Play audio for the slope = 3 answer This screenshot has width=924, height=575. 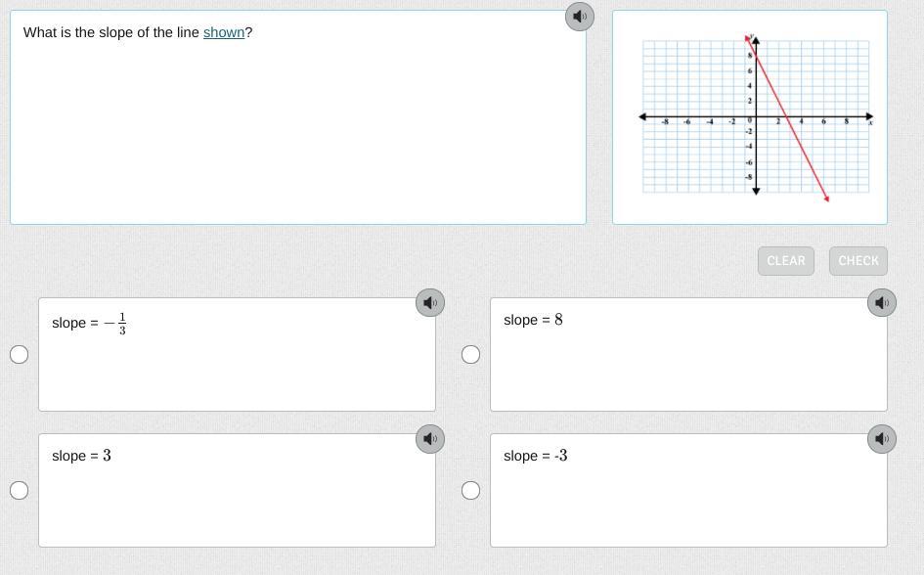(x=430, y=439)
